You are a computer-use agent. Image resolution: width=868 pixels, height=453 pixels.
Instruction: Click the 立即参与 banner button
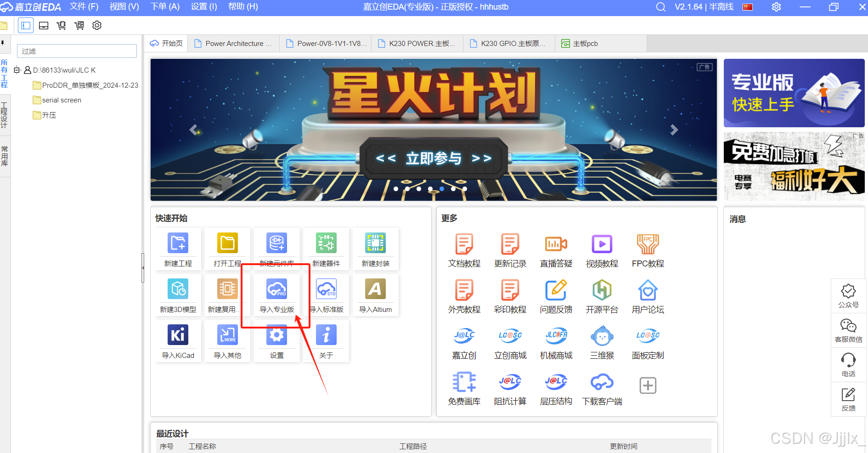434,159
